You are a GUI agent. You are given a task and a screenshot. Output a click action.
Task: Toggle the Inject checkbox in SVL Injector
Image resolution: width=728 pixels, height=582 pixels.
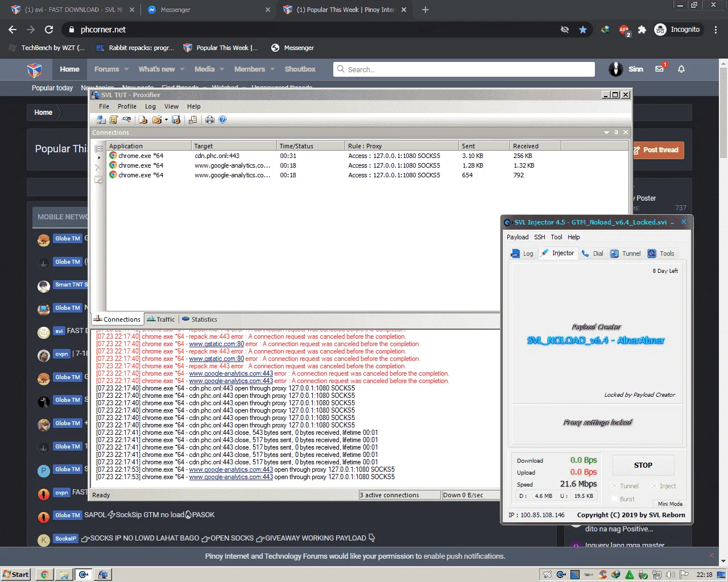tap(655, 486)
